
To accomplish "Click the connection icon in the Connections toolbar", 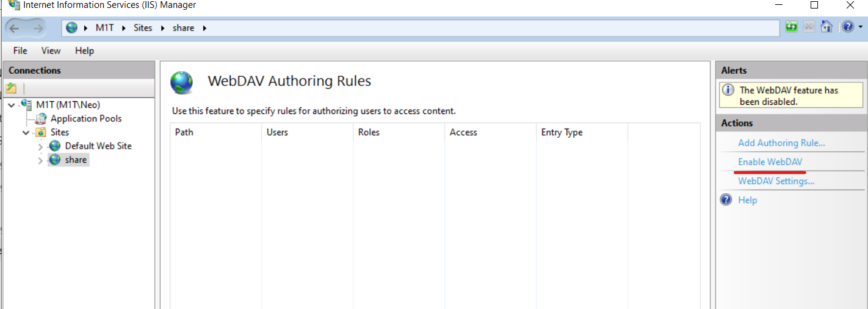I will pos(11,88).
